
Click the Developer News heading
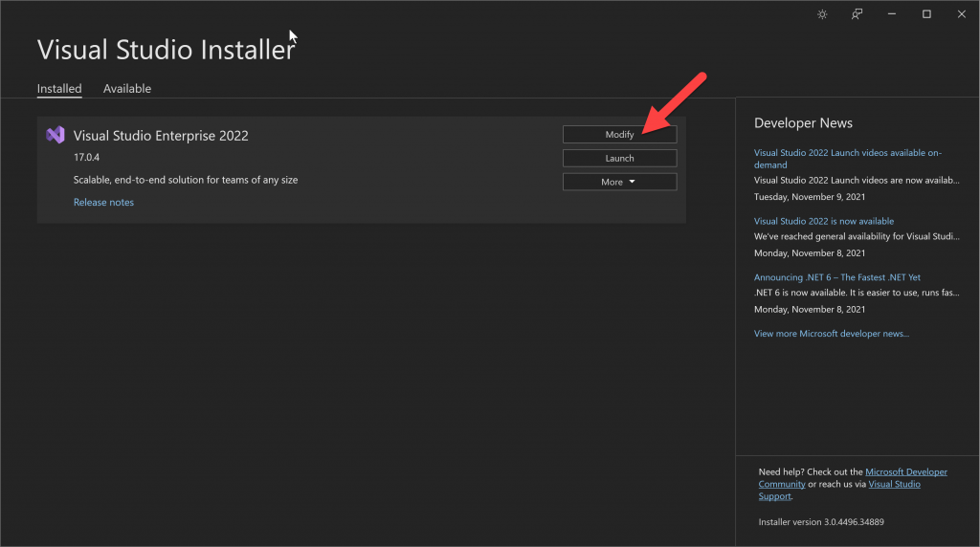pyautogui.click(x=803, y=123)
